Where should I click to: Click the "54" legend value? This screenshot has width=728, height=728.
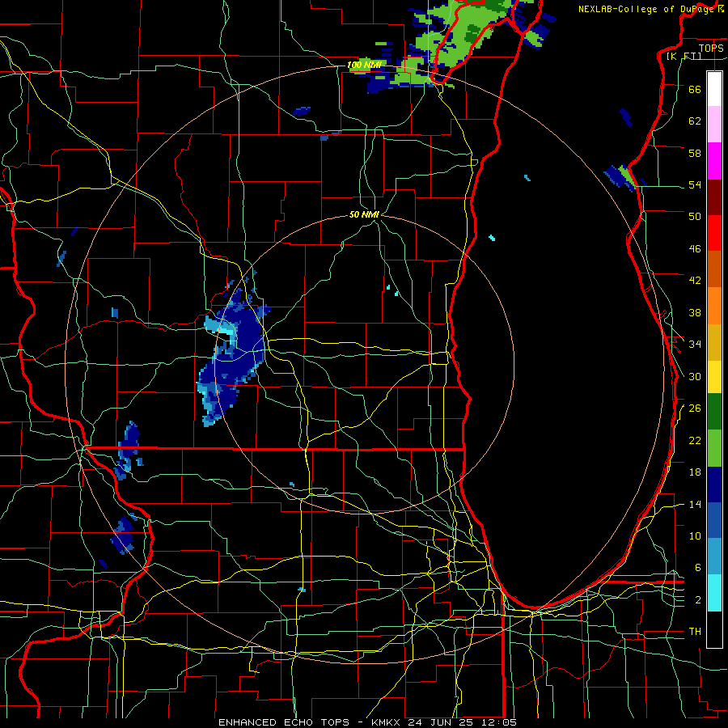pyautogui.click(x=695, y=184)
